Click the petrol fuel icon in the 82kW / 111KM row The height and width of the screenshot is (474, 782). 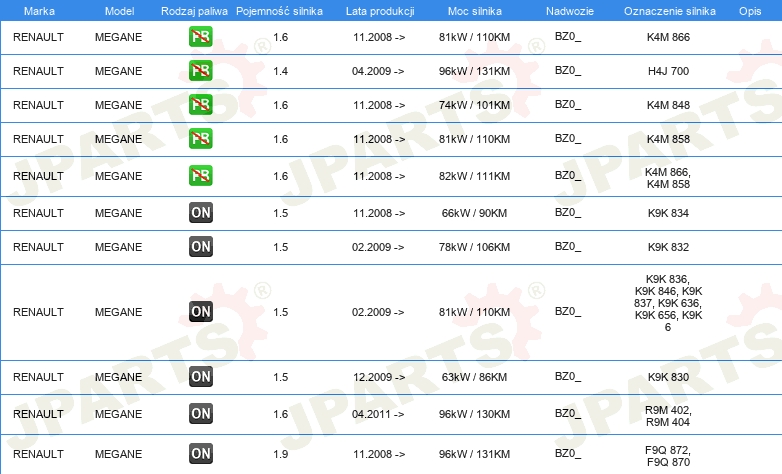pyautogui.click(x=200, y=176)
